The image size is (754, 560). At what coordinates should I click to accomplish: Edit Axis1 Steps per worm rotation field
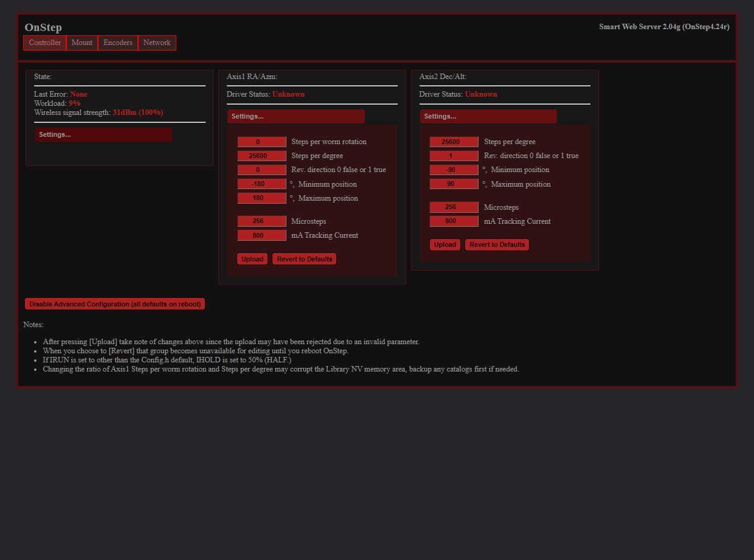pyautogui.click(x=261, y=142)
